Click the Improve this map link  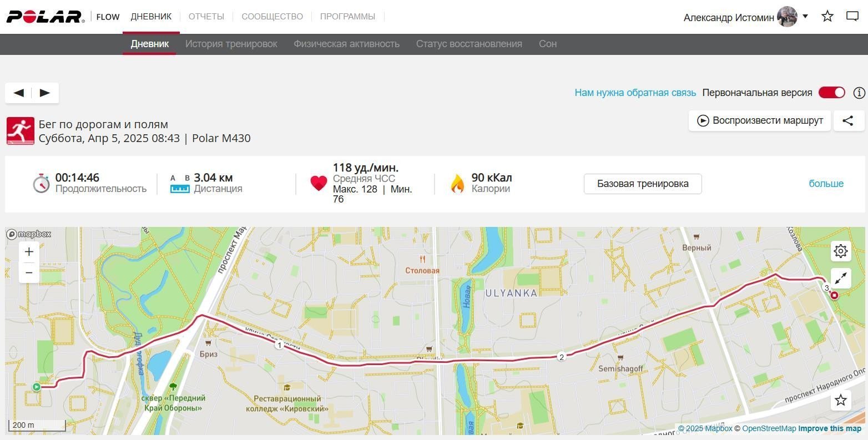click(x=830, y=428)
